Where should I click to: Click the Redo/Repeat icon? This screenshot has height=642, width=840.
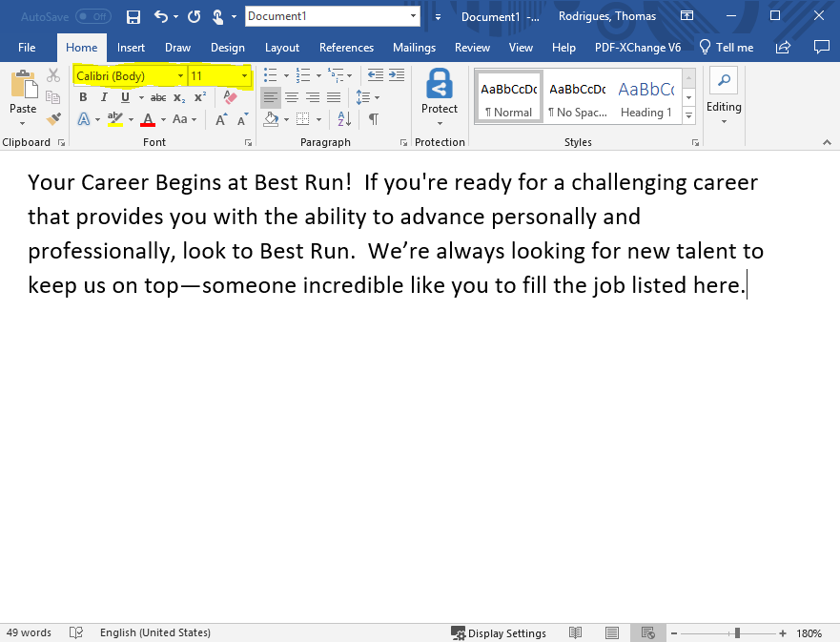click(x=194, y=16)
